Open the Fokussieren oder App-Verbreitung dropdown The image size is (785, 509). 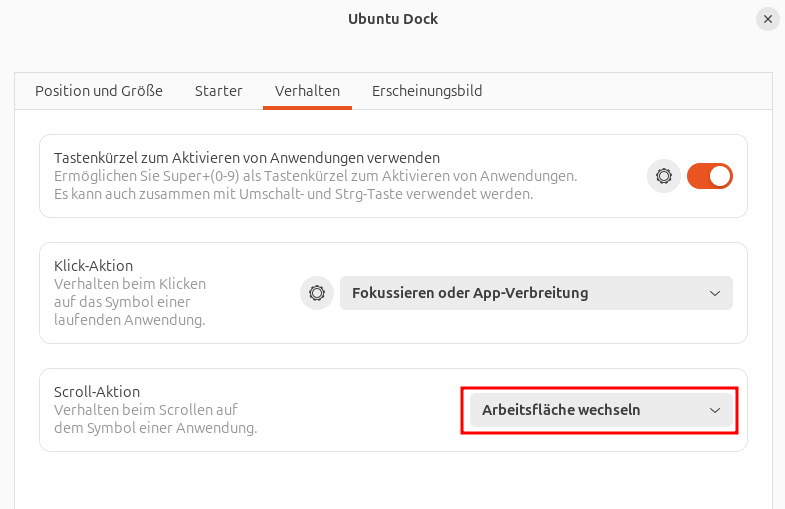(x=535, y=293)
